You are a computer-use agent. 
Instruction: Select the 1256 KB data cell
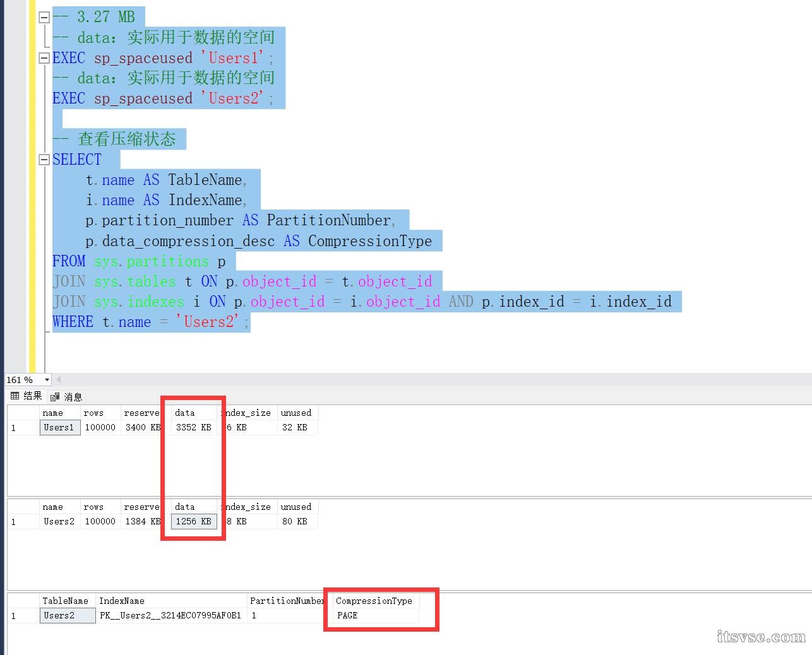pyautogui.click(x=193, y=521)
